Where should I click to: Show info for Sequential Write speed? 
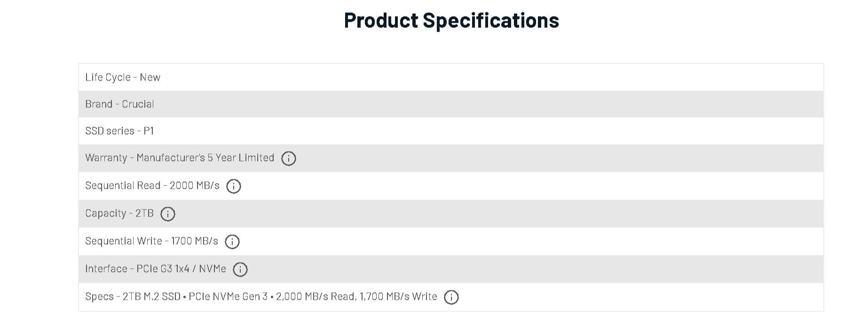232,242
